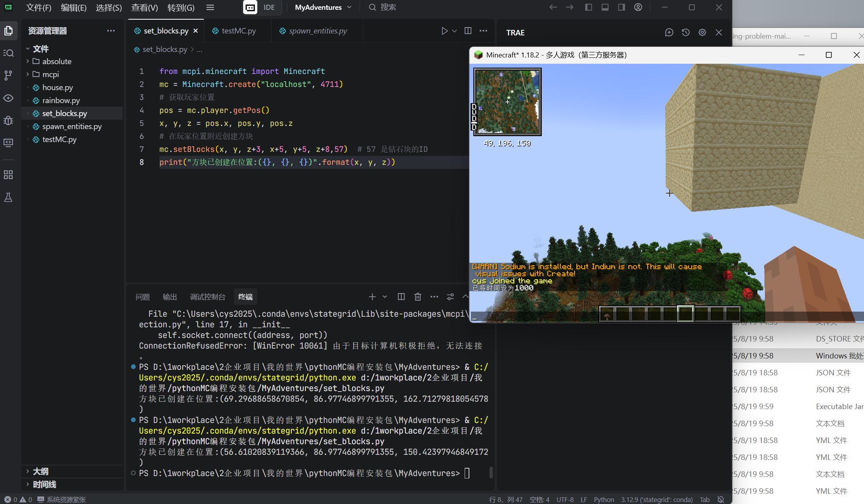Open the Search view in activity bar
The height and width of the screenshot is (504, 864).
tap(8, 53)
